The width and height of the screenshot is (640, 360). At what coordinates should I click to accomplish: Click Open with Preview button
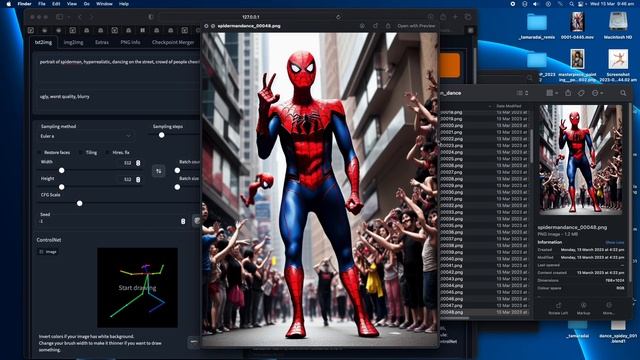(416, 26)
